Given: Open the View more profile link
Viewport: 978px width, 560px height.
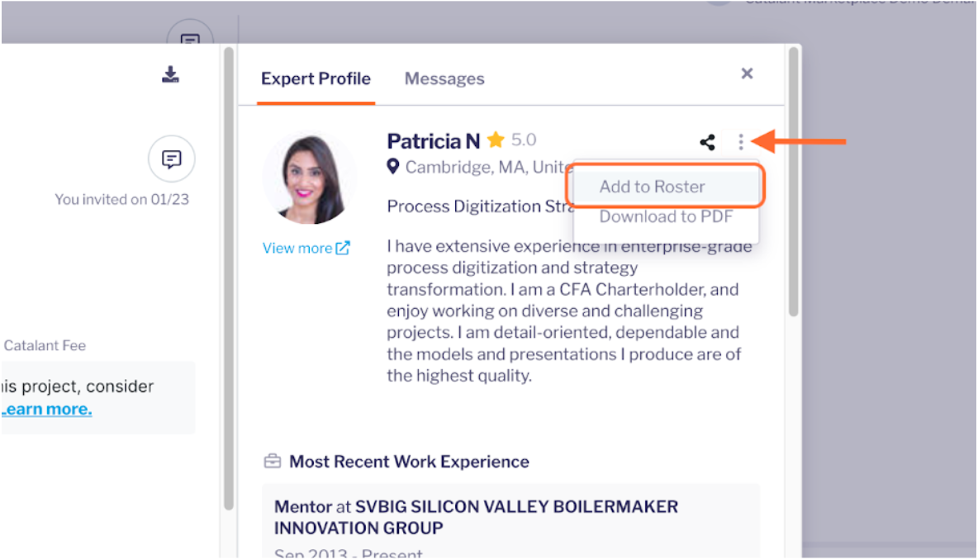Looking at the screenshot, I should (x=306, y=248).
